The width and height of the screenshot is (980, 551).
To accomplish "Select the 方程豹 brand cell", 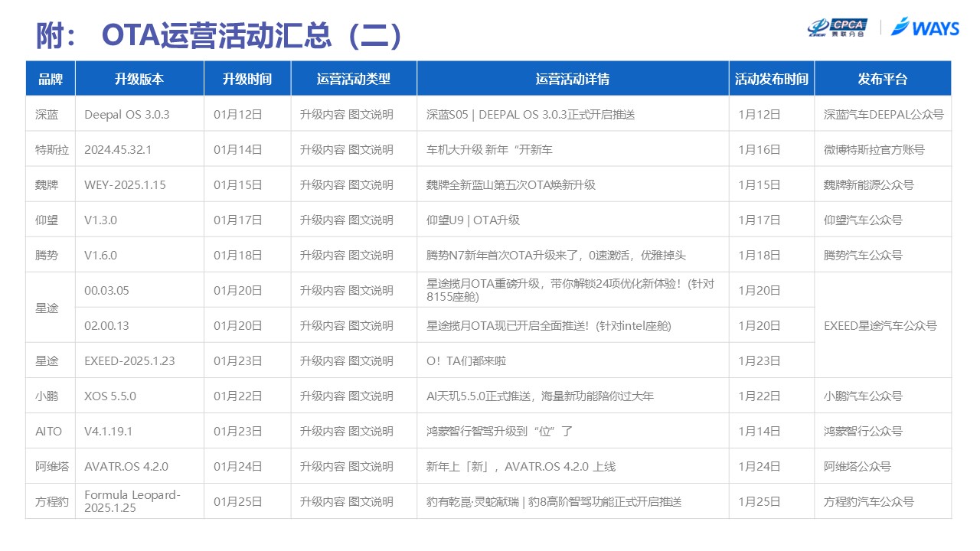I will click(52, 502).
